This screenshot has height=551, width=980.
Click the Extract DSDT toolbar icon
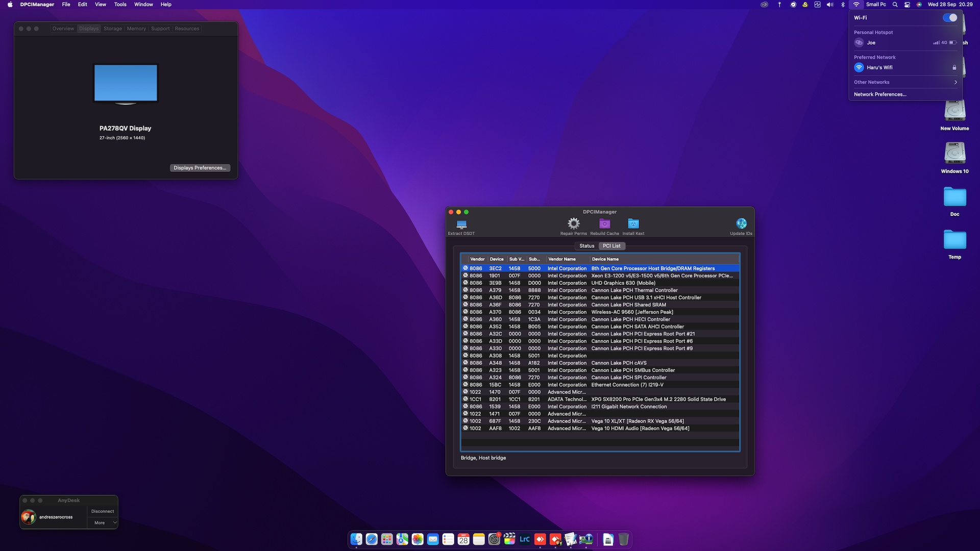pyautogui.click(x=461, y=224)
